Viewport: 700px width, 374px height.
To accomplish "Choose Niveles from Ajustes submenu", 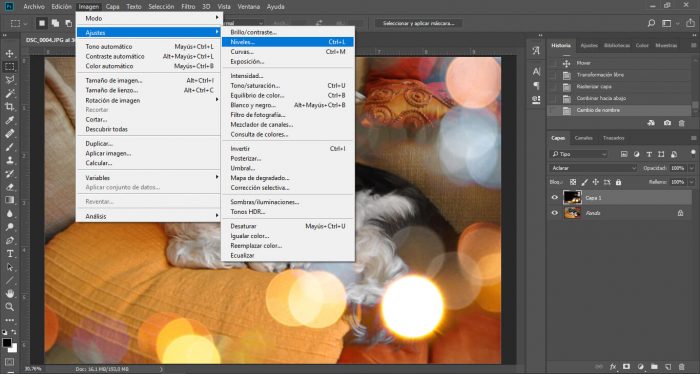I will pyautogui.click(x=288, y=42).
